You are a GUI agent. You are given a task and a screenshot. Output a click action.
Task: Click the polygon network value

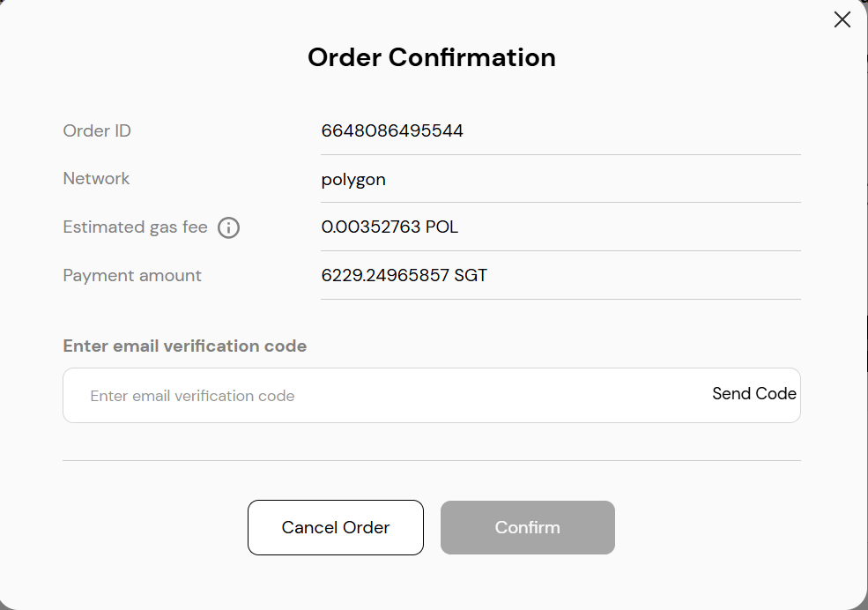coord(353,180)
